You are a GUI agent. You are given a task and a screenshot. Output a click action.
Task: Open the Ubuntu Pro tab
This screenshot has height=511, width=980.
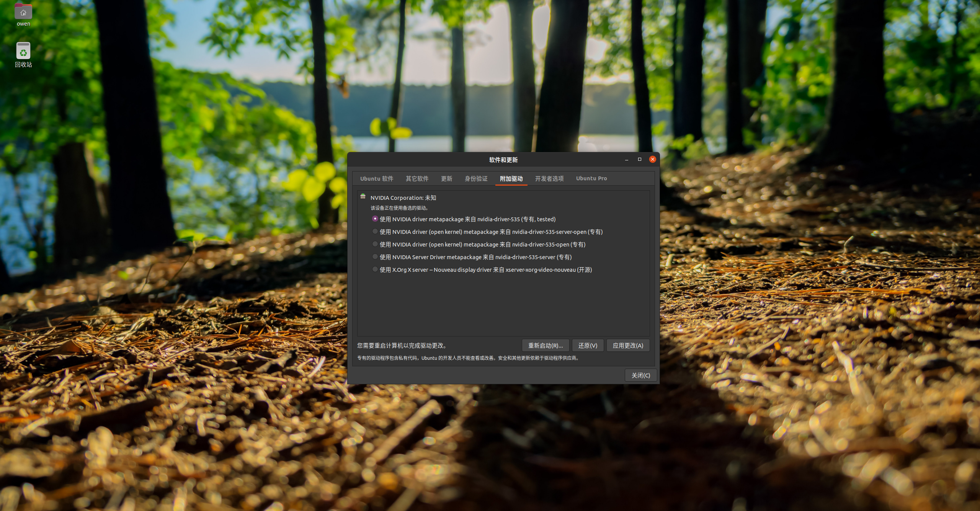pyautogui.click(x=591, y=179)
